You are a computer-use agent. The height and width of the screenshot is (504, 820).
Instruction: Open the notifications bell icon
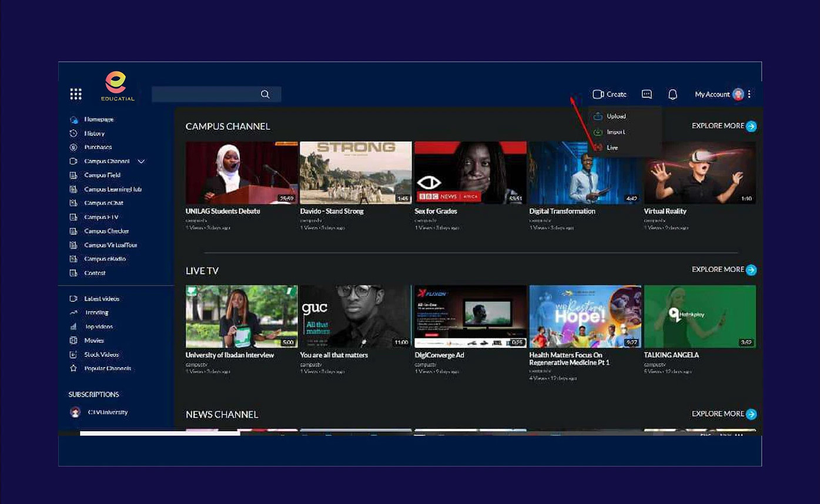(x=672, y=94)
